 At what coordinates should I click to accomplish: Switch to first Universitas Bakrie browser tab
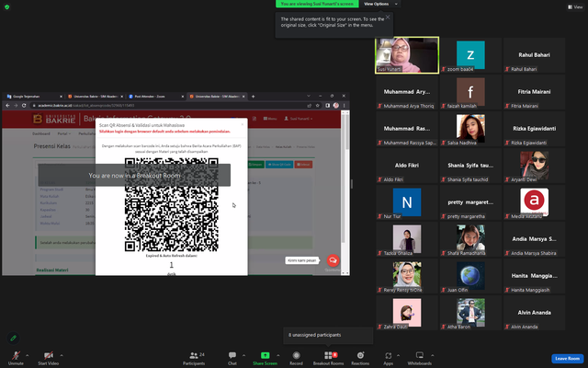[x=94, y=97]
